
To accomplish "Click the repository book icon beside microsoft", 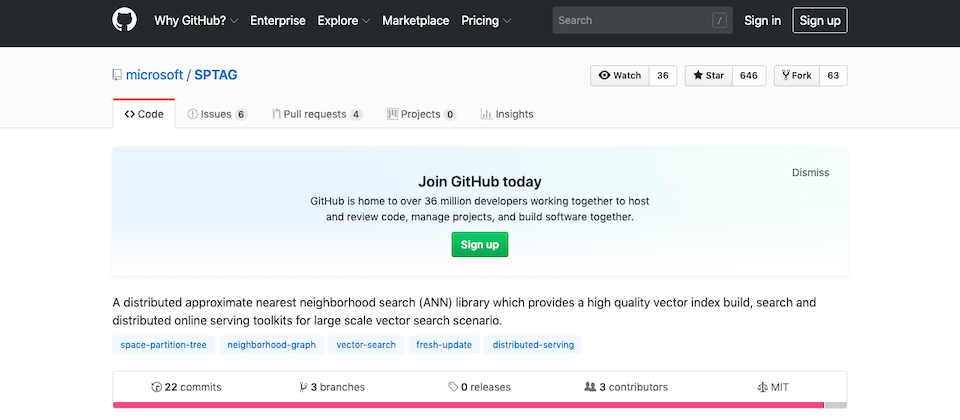I will (117, 75).
